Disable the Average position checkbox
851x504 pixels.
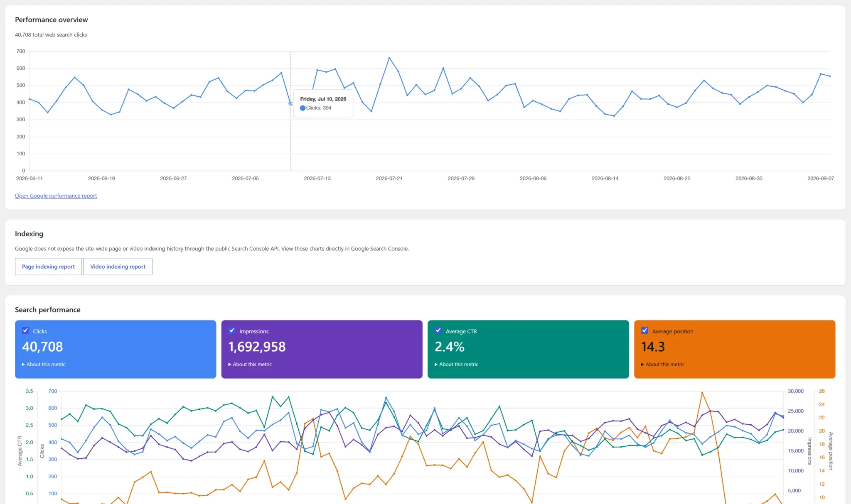(644, 330)
